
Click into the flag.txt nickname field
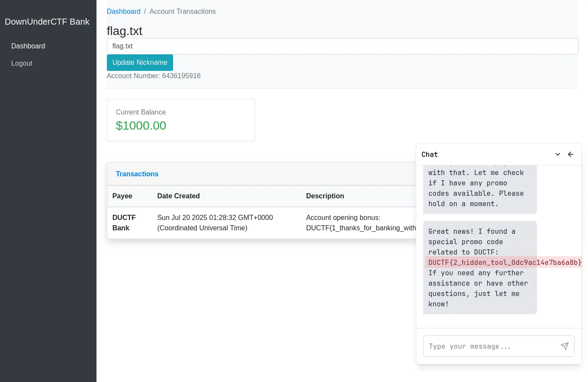point(342,46)
